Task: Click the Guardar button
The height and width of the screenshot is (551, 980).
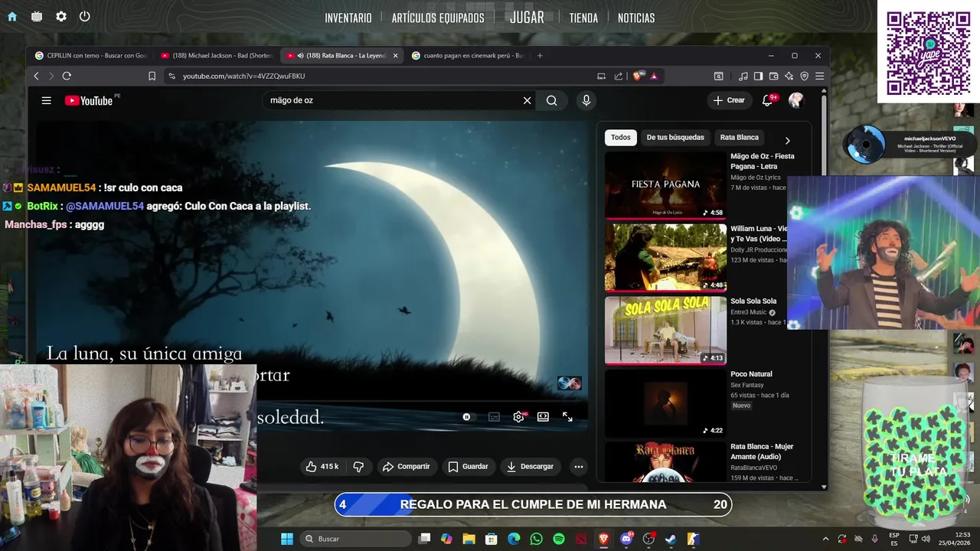Action: pos(468,466)
